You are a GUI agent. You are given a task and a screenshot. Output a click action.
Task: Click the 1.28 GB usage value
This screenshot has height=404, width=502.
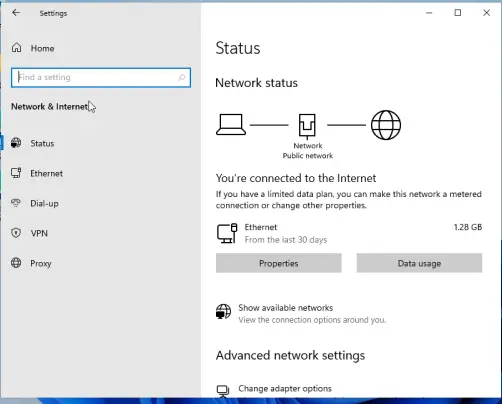[468, 227]
